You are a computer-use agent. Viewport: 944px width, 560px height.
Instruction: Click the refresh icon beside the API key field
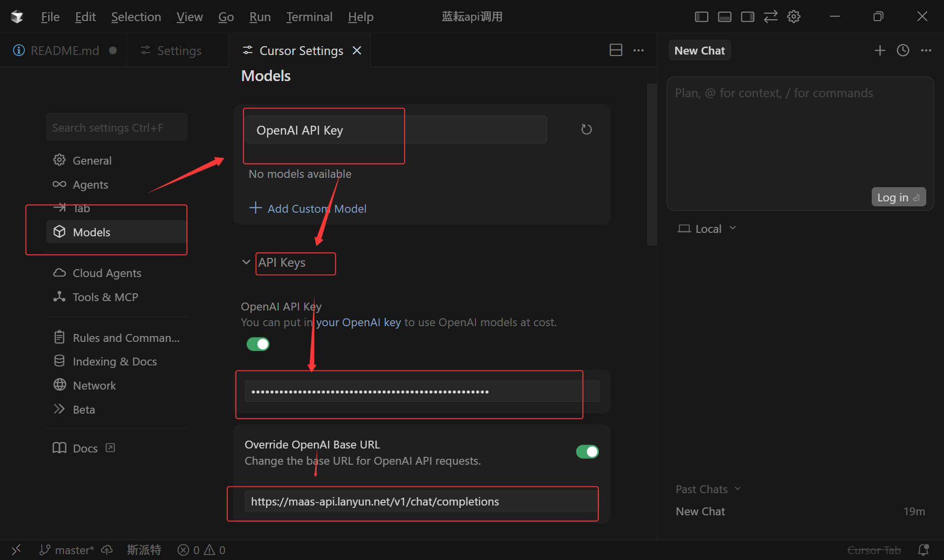pyautogui.click(x=586, y=129)
